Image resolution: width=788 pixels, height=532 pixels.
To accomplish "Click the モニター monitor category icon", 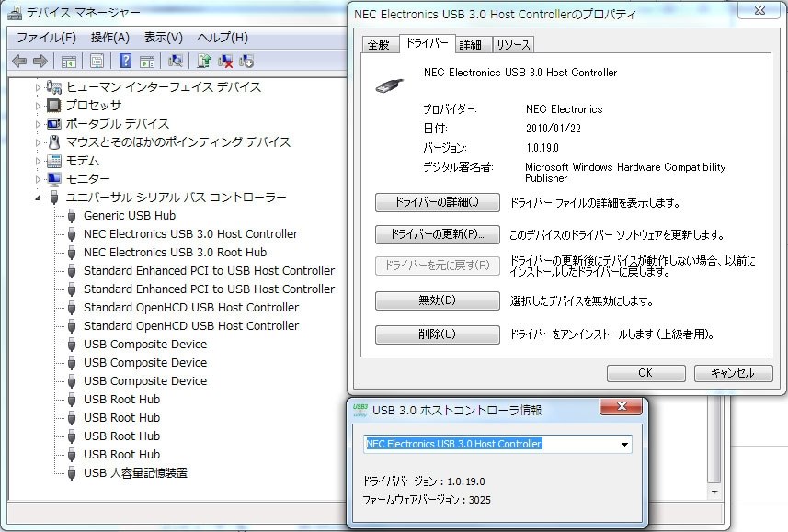I will click(x=53, y=179).
